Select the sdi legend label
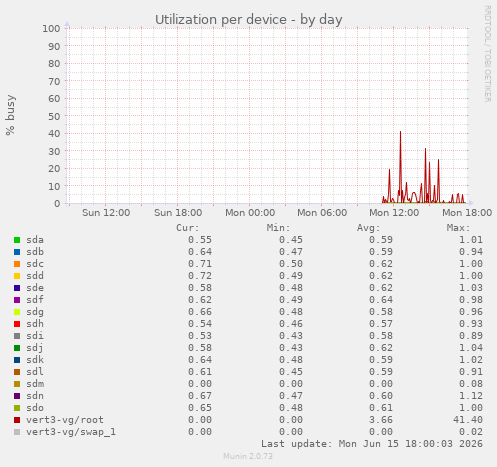Screen dimensions: 497x467 [35, 336]
